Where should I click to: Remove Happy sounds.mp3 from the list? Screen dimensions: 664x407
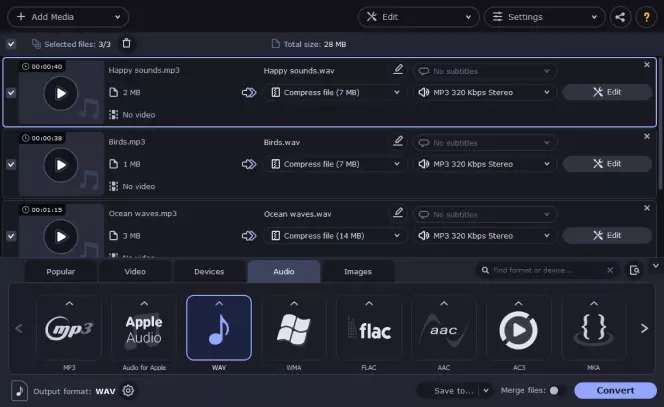647,65
